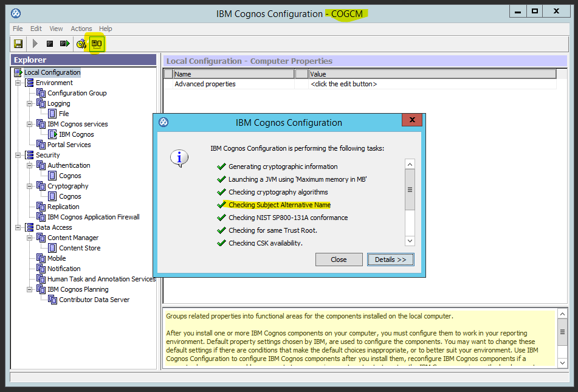Click the Restart service toolbar icon

[x=65, y=44]
